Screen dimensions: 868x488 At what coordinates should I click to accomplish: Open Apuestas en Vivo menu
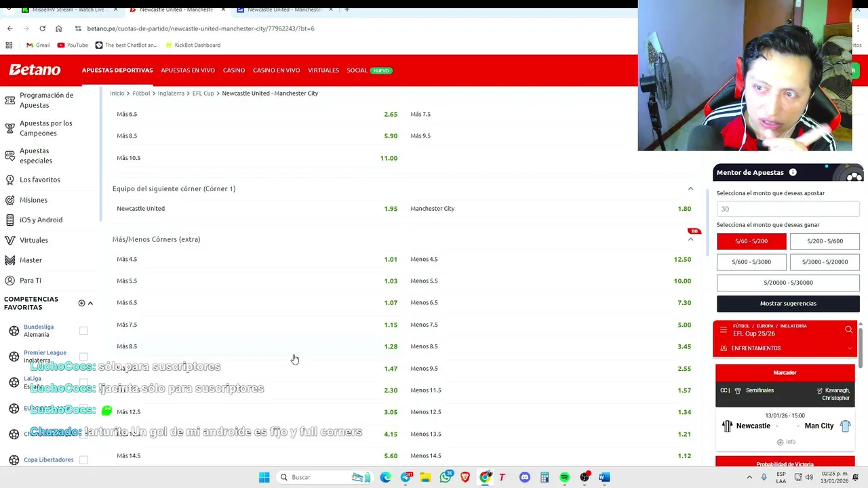188,70
